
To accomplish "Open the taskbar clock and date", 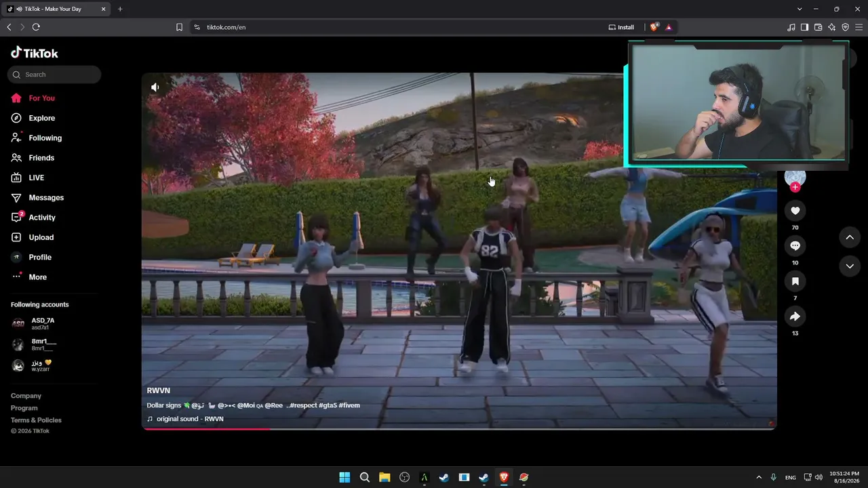I will (844, 477).
